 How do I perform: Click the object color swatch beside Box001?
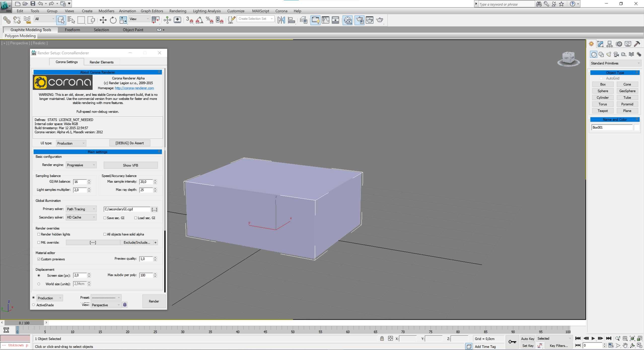pyautogui.click(x=636, y=128)
